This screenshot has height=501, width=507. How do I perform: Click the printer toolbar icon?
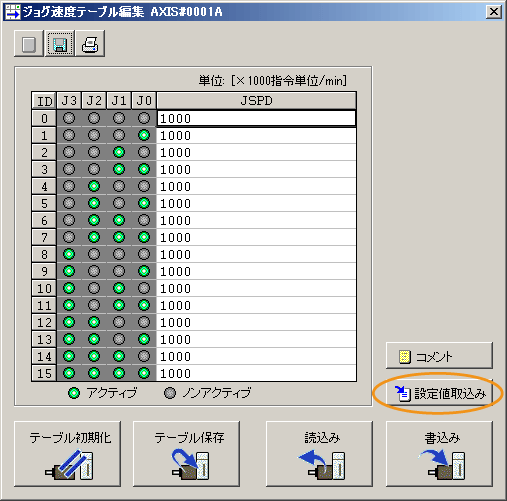click(90, 44)
